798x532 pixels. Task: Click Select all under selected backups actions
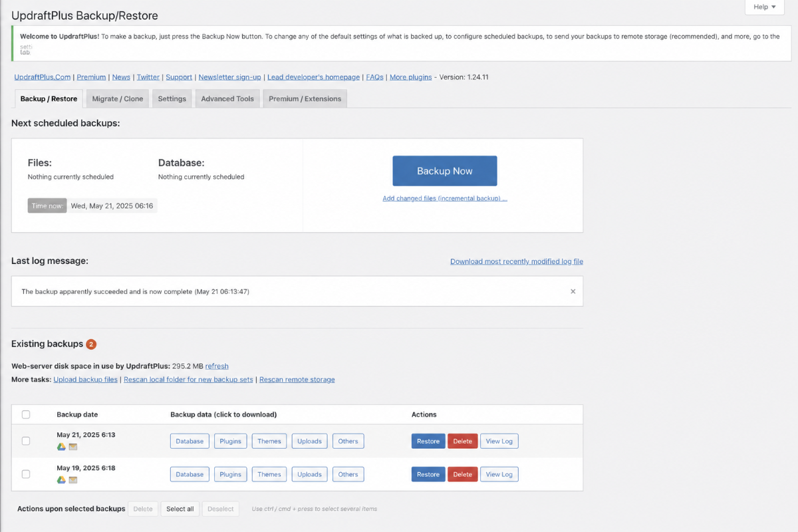click(x=180, y=509)
